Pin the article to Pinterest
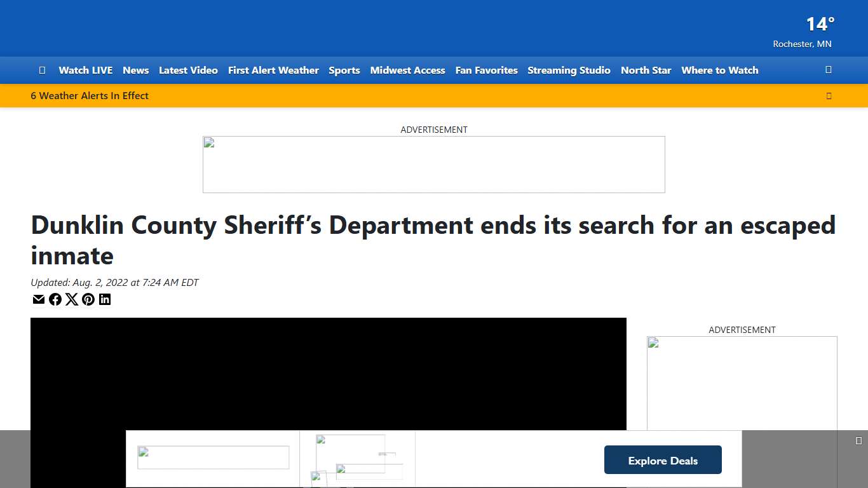 [x=88, y=299]
